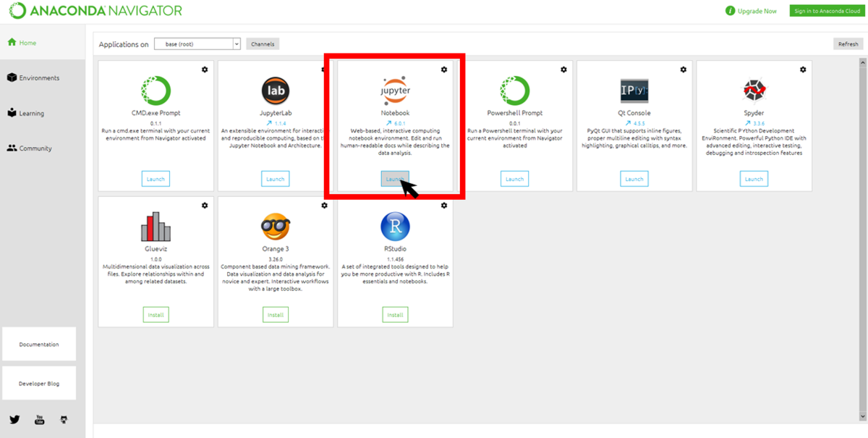This screenshot has height=438, width=868.
Task: Click the Orange 3 app icon
Action: [x=276, y=227]
